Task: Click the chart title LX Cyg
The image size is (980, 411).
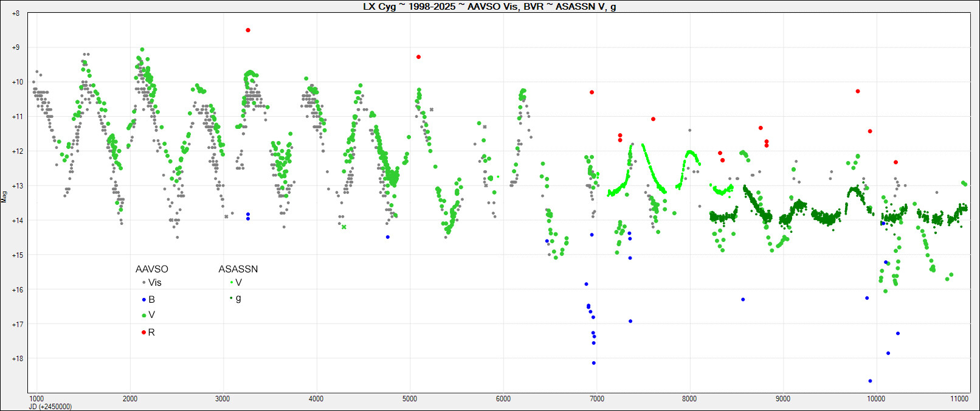Action: [x=489, y=7]
